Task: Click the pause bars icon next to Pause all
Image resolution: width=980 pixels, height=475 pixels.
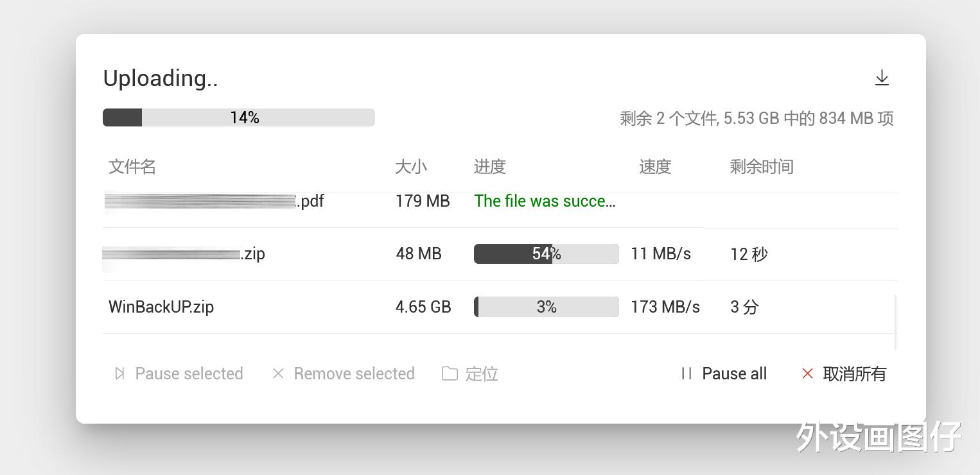Action: (685, 373)
